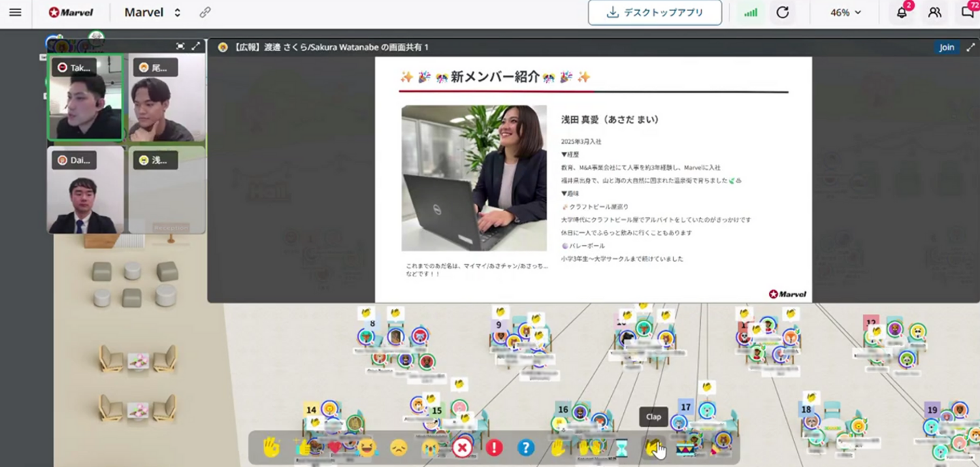
Task: Toggle focus view on the video panel
Action: point(180,46)
